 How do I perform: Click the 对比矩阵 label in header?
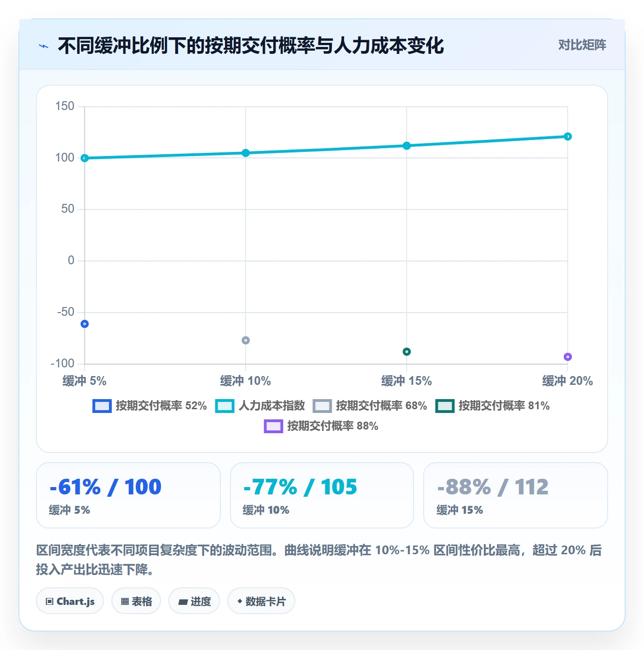[x=582, y=45]
